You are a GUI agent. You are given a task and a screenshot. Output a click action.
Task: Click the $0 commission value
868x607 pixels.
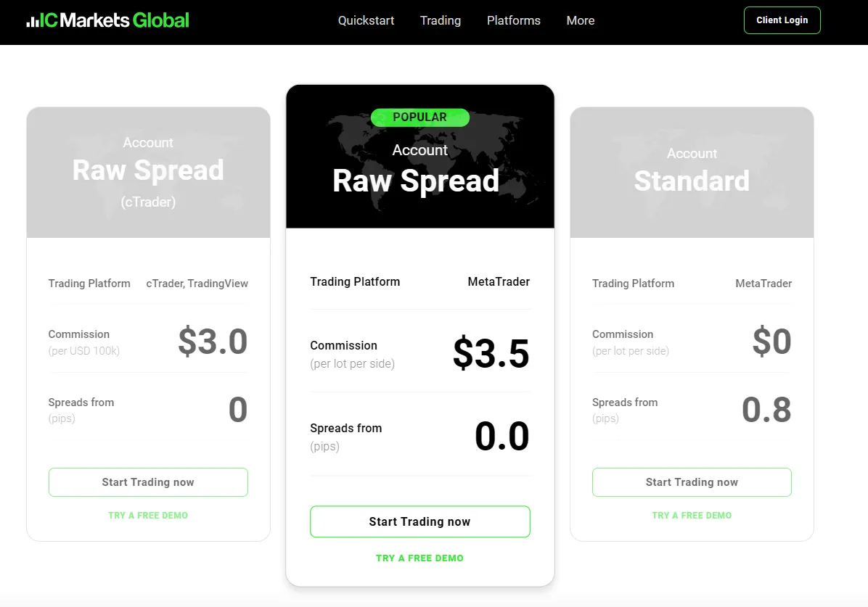click(x=771, y=342)
